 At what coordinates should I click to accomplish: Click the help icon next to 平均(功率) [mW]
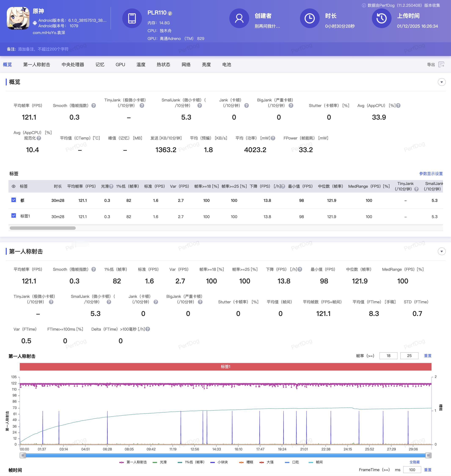point(273,138)
